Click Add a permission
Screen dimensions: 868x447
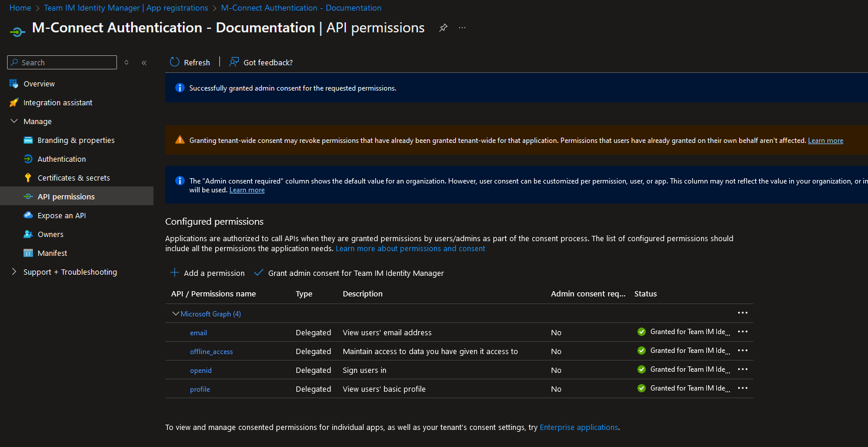pos(207,273)
